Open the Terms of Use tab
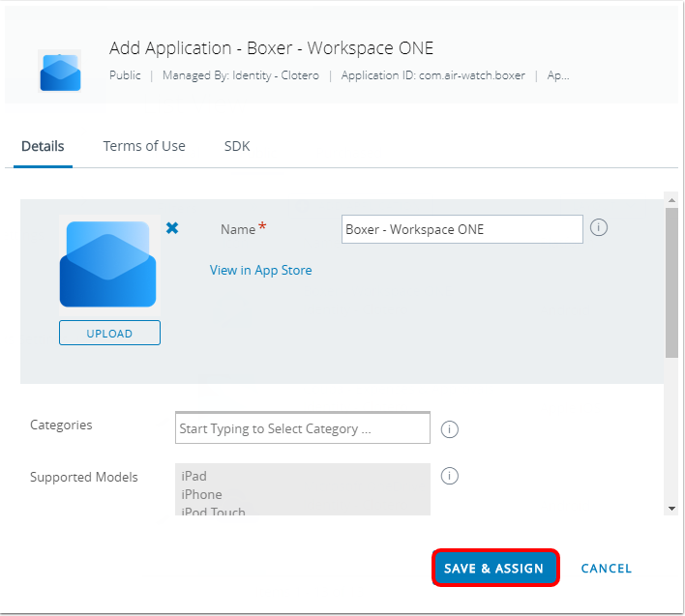This screenshot has width=685, height=616. [x=144, y=146]
